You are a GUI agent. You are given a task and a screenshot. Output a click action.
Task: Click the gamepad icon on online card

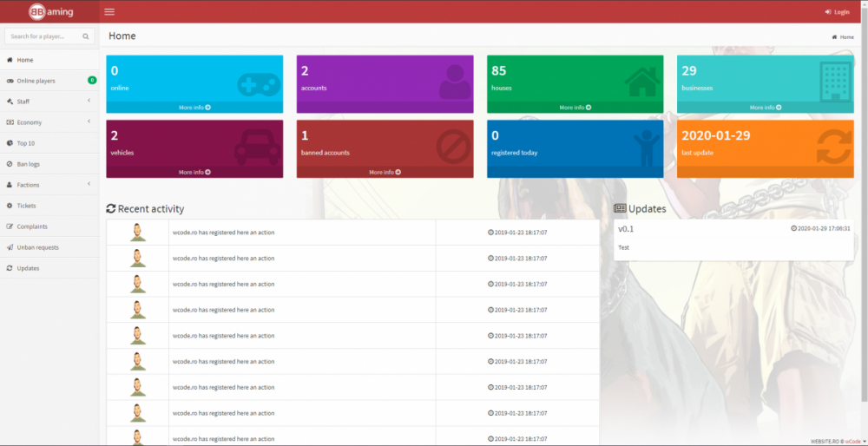[x=258, y=83]
